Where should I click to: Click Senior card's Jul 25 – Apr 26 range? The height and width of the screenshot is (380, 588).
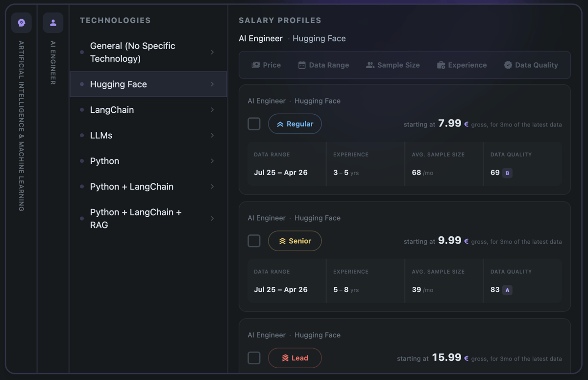(281, 290)
